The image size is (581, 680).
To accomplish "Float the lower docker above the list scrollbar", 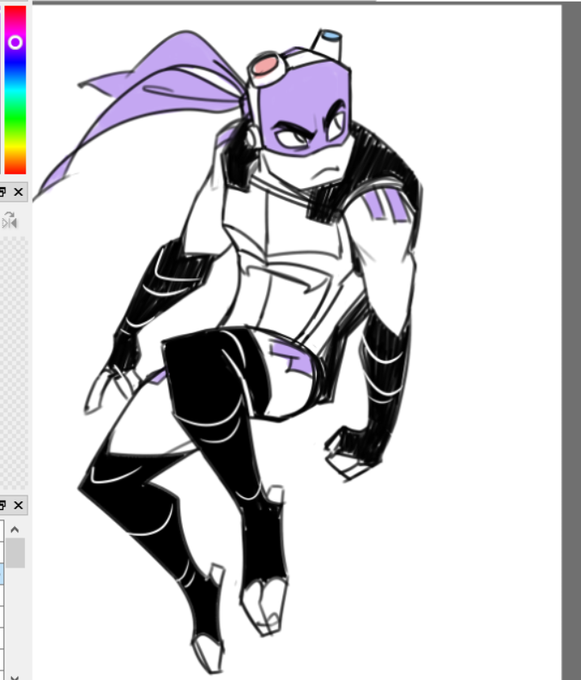I will point(2,505).
